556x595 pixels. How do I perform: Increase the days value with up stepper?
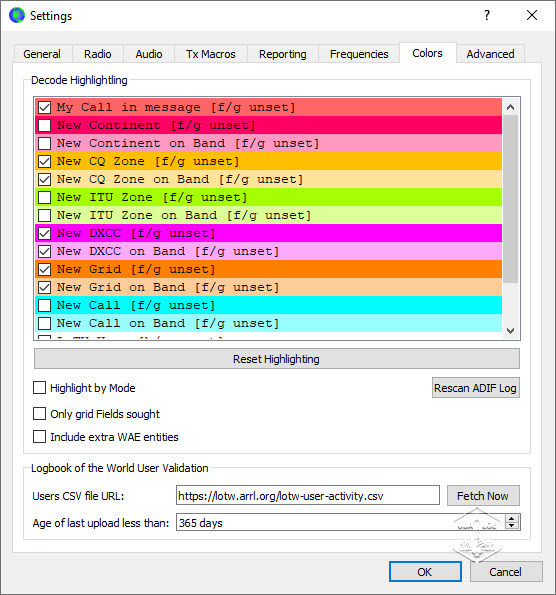pos(512,519)
